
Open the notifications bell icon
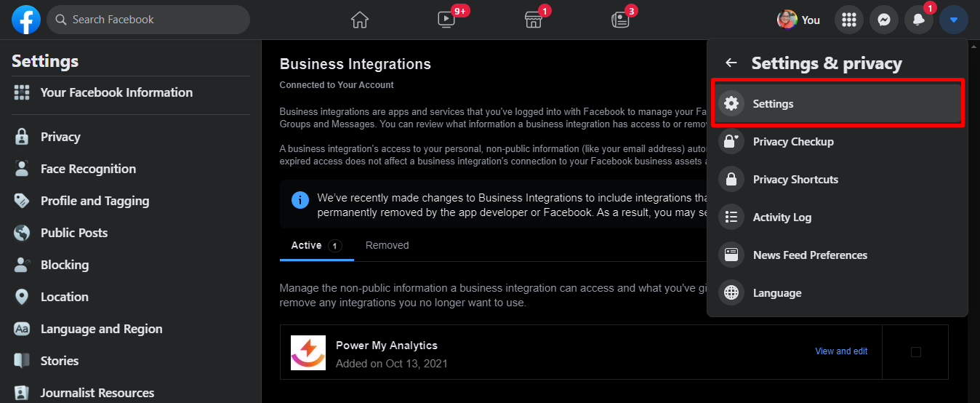tap(919, 20)
